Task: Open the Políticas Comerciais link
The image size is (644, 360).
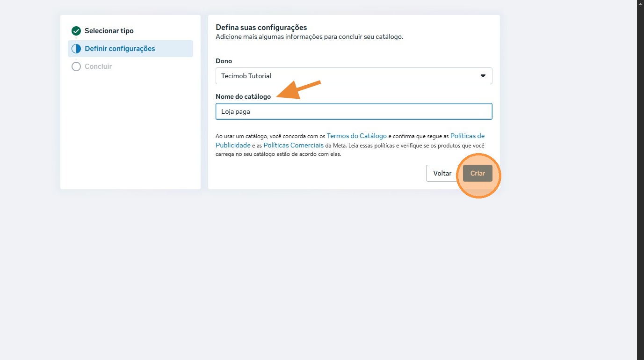Action: [x=294, y=145]
